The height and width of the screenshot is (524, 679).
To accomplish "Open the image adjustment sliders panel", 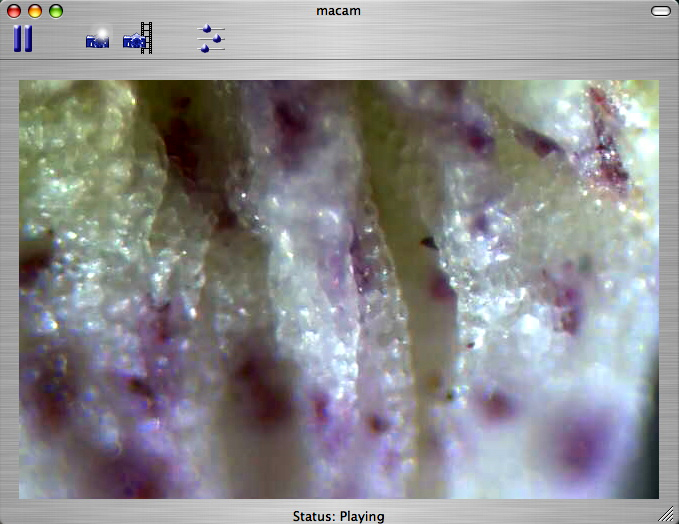I will [211, 39].
